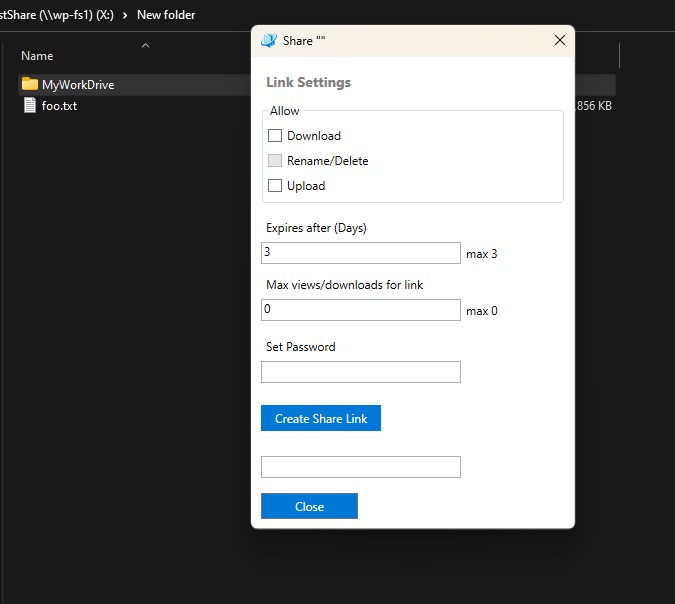The width and height of the screenshot is (675, 604).
Task: Close the Share dialog with the X
Action: click(559, 40)
